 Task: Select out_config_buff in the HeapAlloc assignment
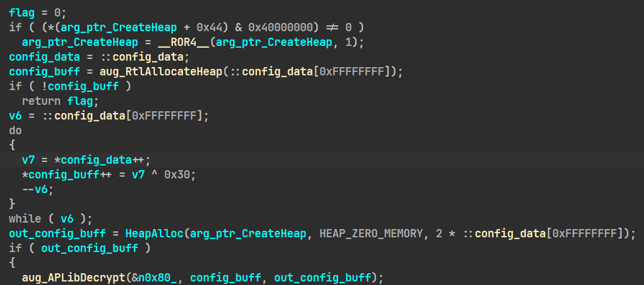[x=57, y=234]
